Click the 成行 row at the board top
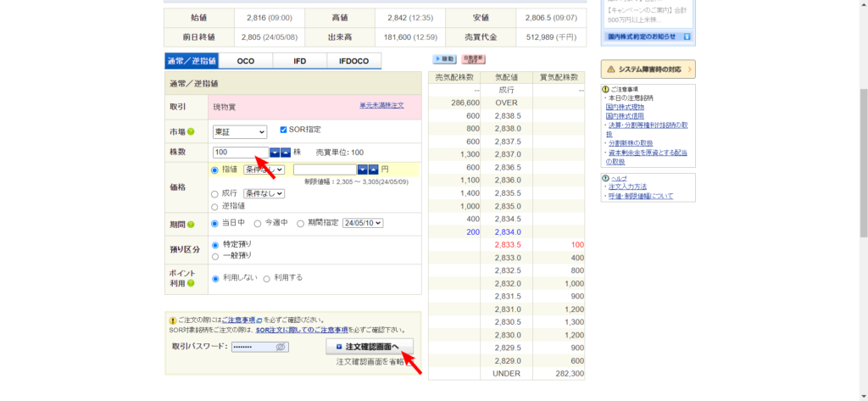The image size is (868, 401). (x=506, y=90)
